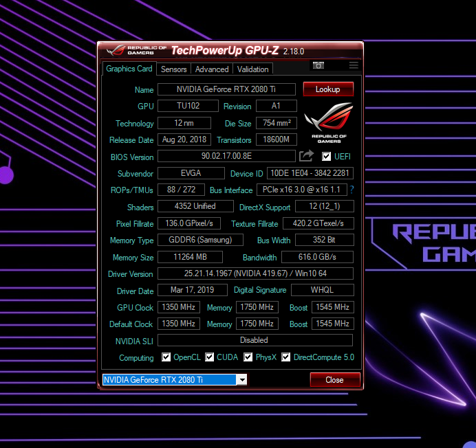Viewport: 476px width, 448px height.
Task: Click the Bus Interface value PCIe x16 3.0
Action: [302, 190]
